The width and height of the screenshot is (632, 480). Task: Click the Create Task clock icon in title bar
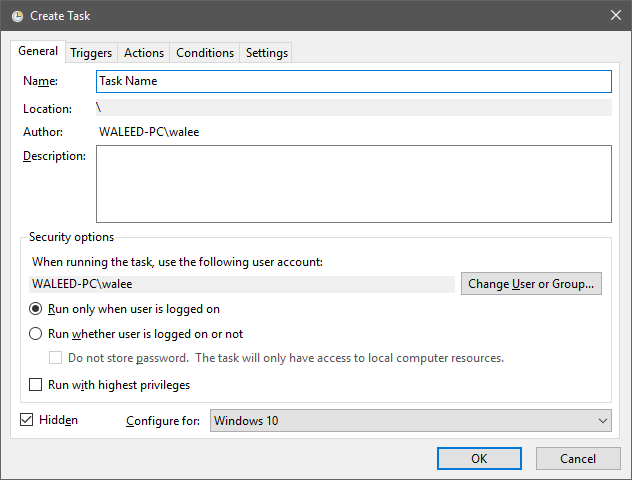(x=17, y=16)
